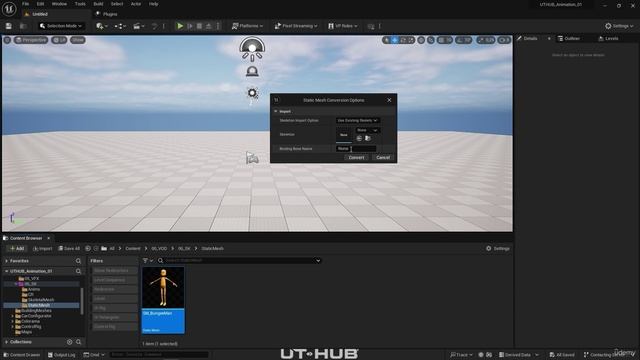Viewport: 640px width, 360px height.
Task: Toggle world/local coordinate system icon
Action: tap(421, 40)
